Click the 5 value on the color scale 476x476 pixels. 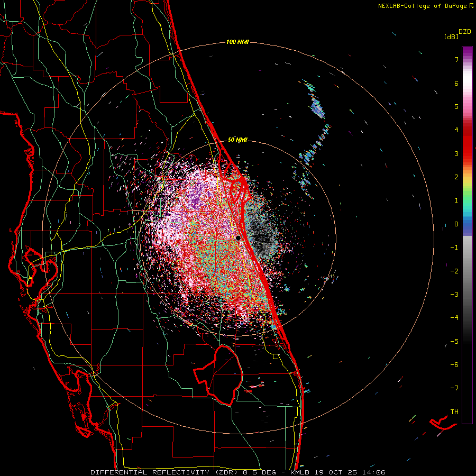[x=456, y=106]
